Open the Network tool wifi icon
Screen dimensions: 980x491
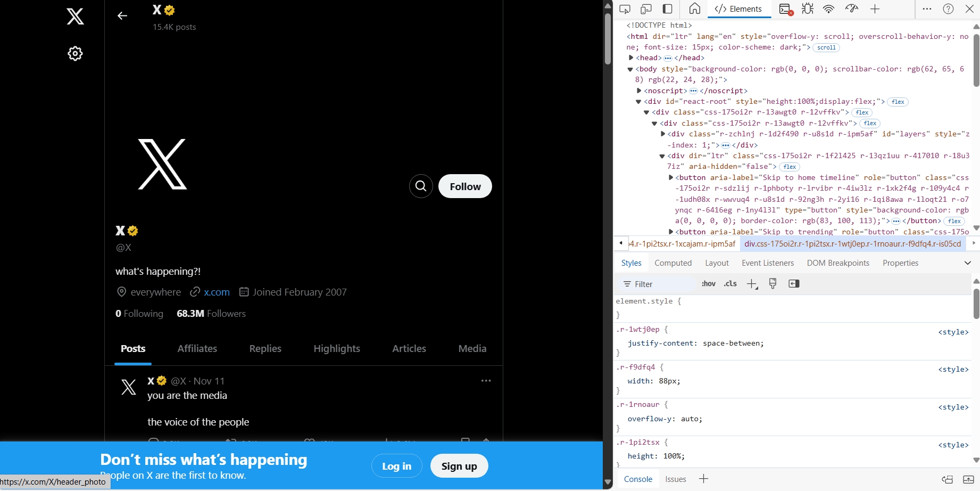click(829, 9)
